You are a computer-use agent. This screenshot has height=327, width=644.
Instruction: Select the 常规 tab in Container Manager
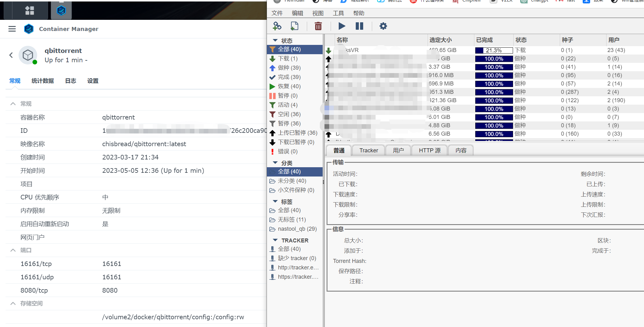click(15, 81)
